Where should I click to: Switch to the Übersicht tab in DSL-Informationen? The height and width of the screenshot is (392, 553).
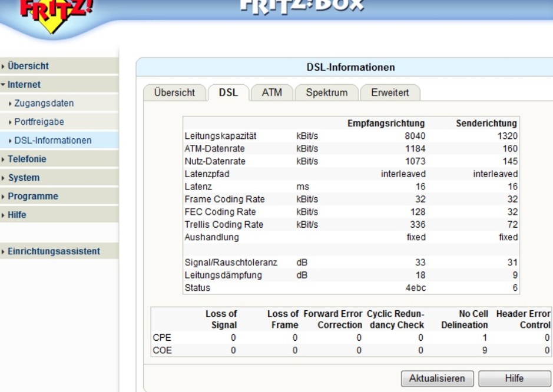tap(174, 92)
